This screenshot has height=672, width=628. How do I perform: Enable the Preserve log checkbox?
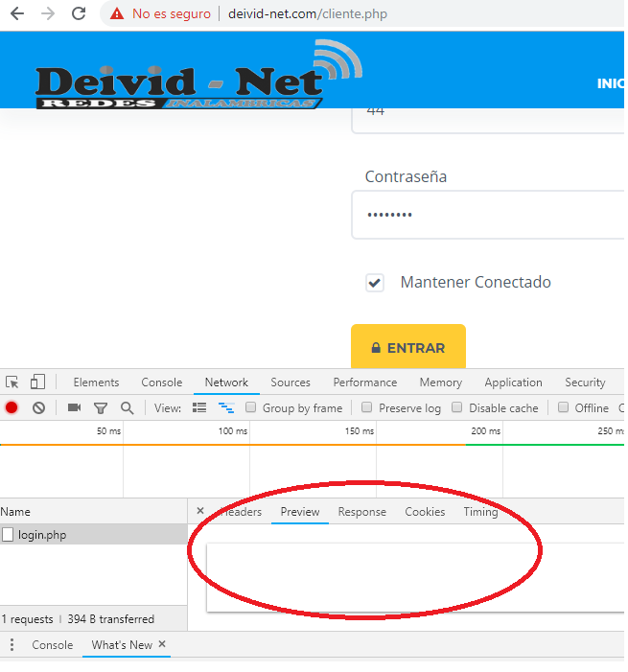click(367, 407)
